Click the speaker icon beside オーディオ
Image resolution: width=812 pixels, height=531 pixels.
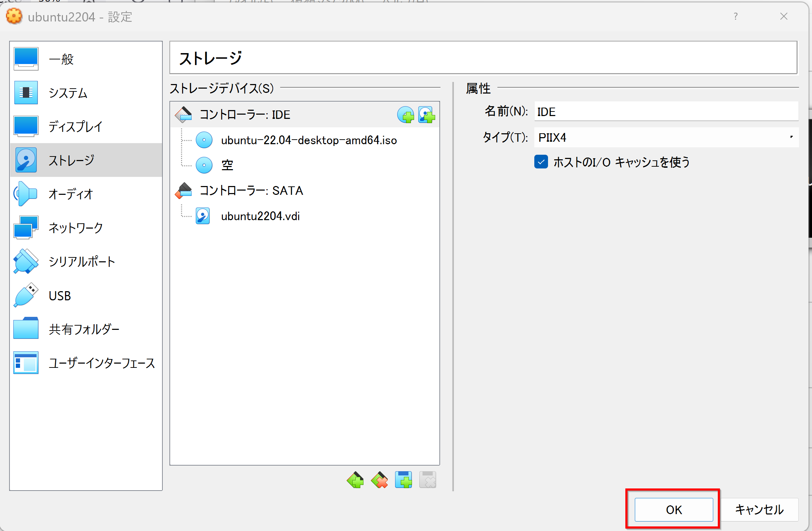tap(25, 194)
